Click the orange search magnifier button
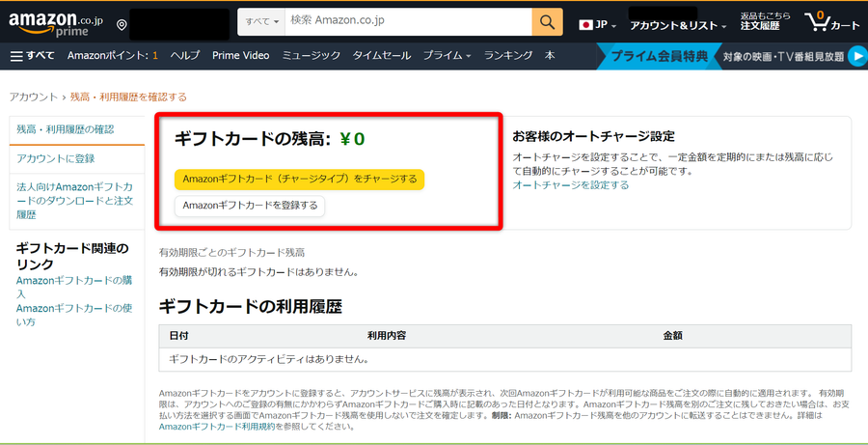This screenshot has width=868, height=445. point(547,21)
